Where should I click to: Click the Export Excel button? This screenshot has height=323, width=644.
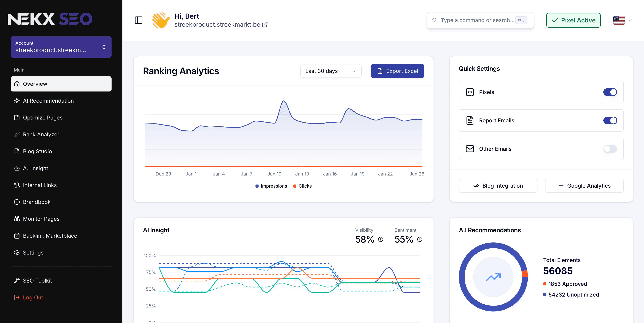point(397,71)
